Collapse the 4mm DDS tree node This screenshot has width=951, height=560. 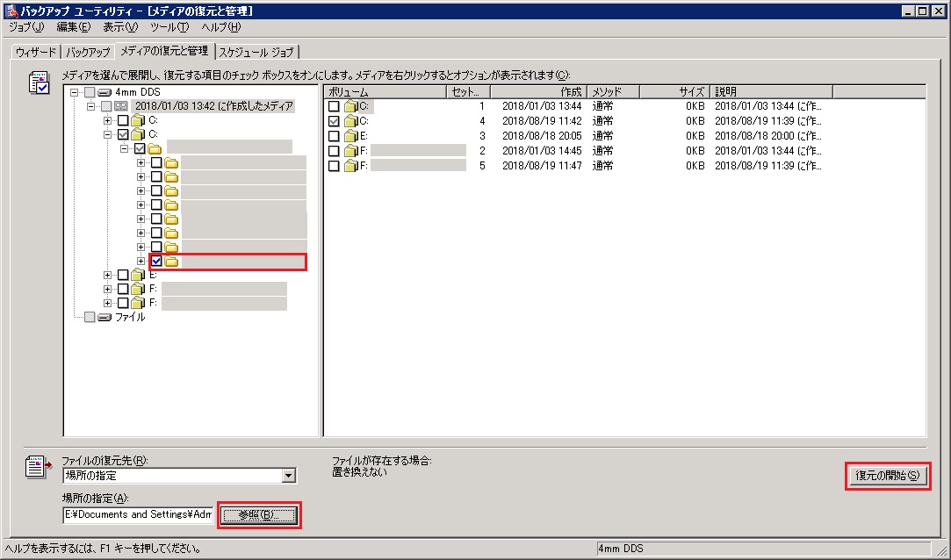point(76,92)
